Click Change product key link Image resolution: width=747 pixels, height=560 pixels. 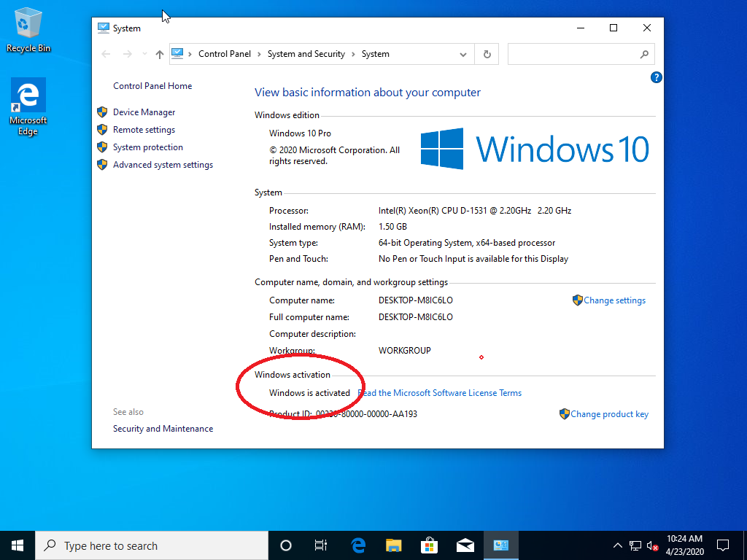click(x=609, y=414)
